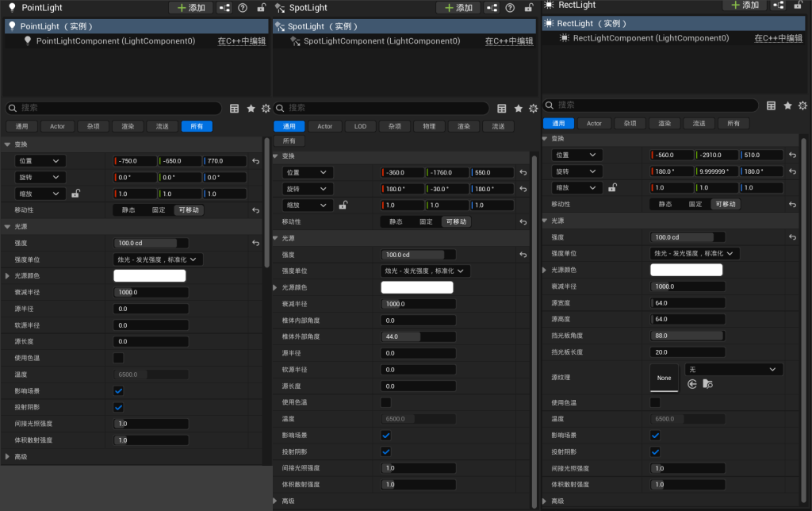This screenshot has height=511, width=812.
Task: Click 在C++中编辑 link for RectLightComponent
Action: tap(777, 38)
